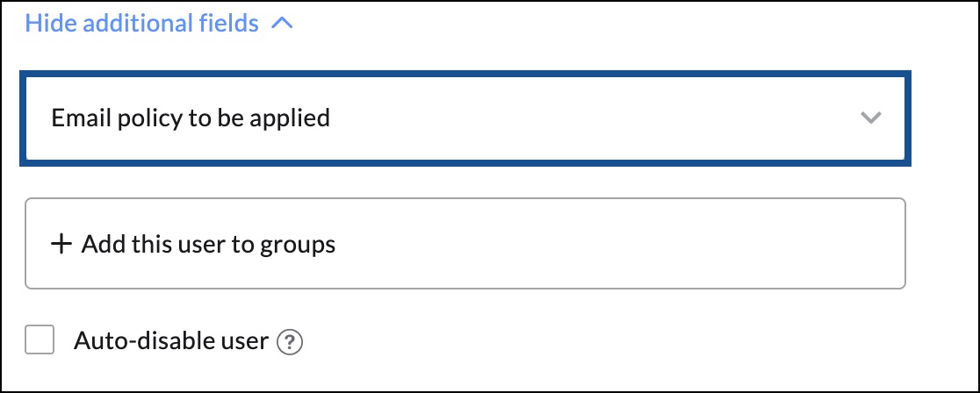Enable the Auto-disable user checkbox
Viewport: 980px width, 393px height.
(40, 339)
